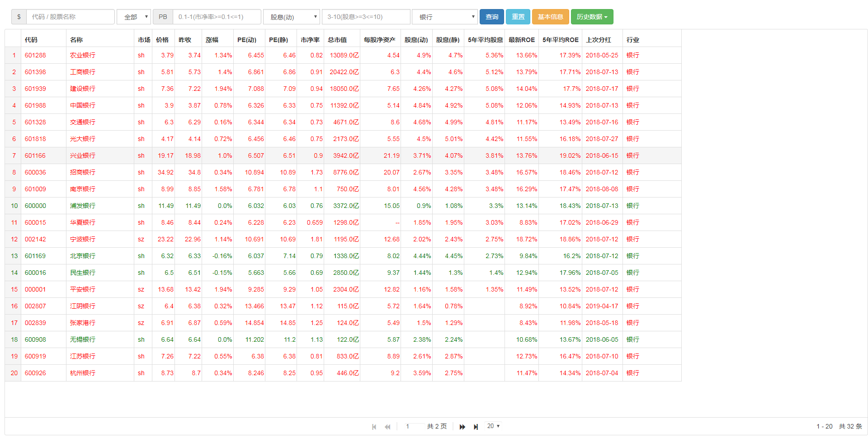The image size is (868, 438).
Task: Sort by 行业 column header
Action: click(x=633, y=40)
